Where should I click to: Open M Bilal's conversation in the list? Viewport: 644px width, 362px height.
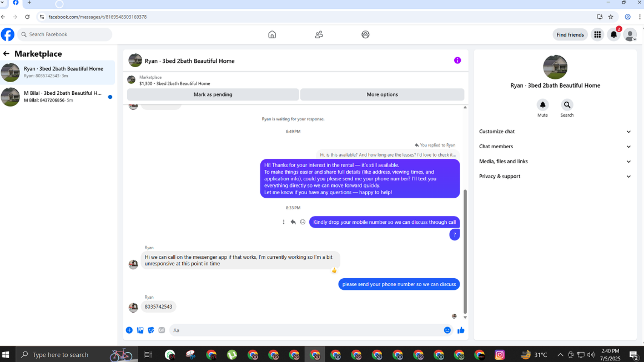[x=58, y=97]
